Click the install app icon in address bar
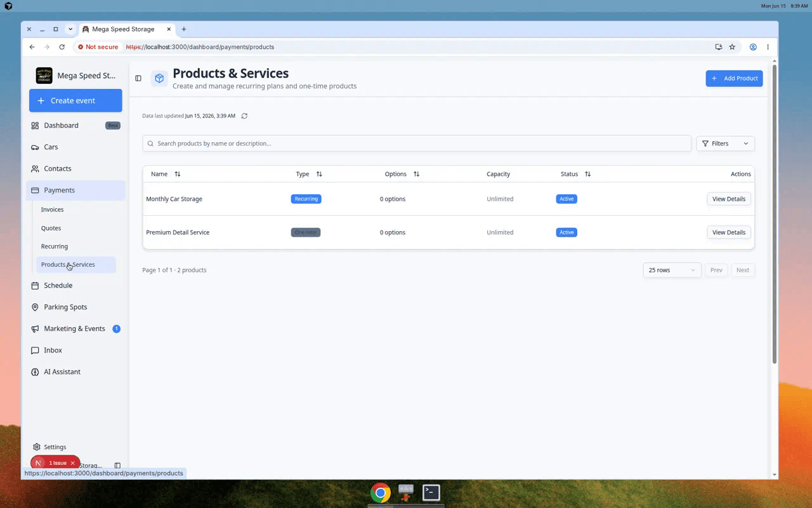Screen dimensions: 812x508 coord(718,47)
